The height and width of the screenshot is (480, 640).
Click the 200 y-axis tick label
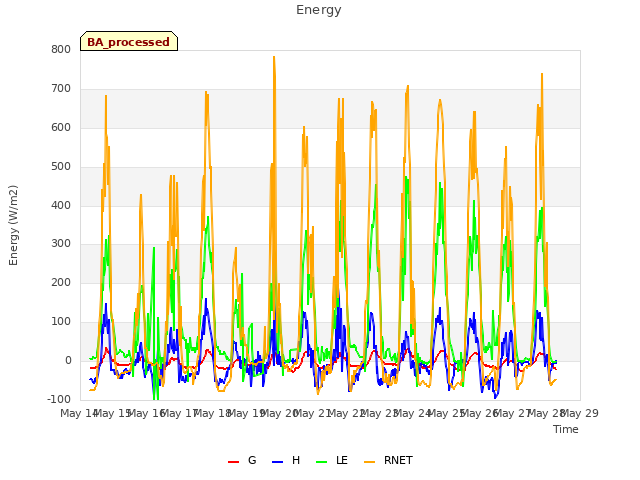tap(61, 282)
